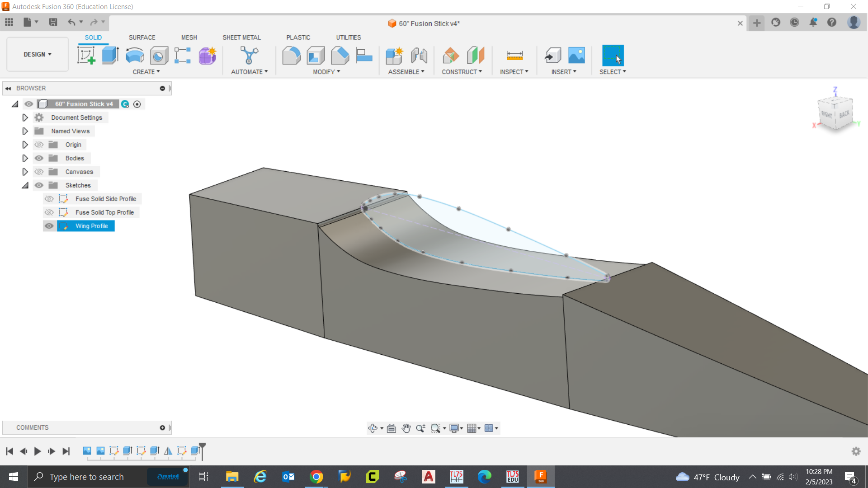
Task: Hide the Wing Profile sketch
Action: click(x=49, y=226)
